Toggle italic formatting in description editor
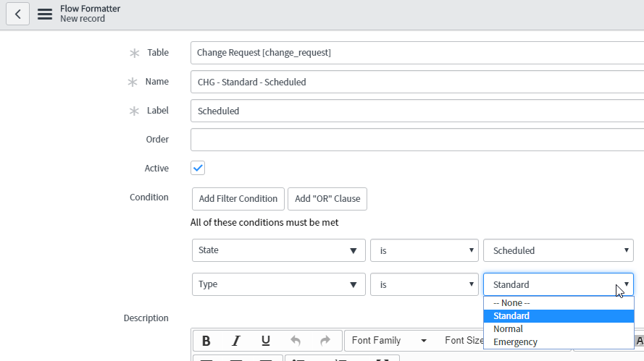Image resolution: width=644 pixels, height=361 pixels. coord(236,341)
